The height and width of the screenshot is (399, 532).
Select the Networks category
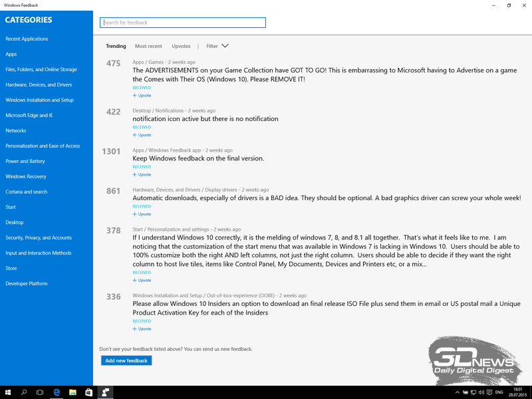click(15, 130)
